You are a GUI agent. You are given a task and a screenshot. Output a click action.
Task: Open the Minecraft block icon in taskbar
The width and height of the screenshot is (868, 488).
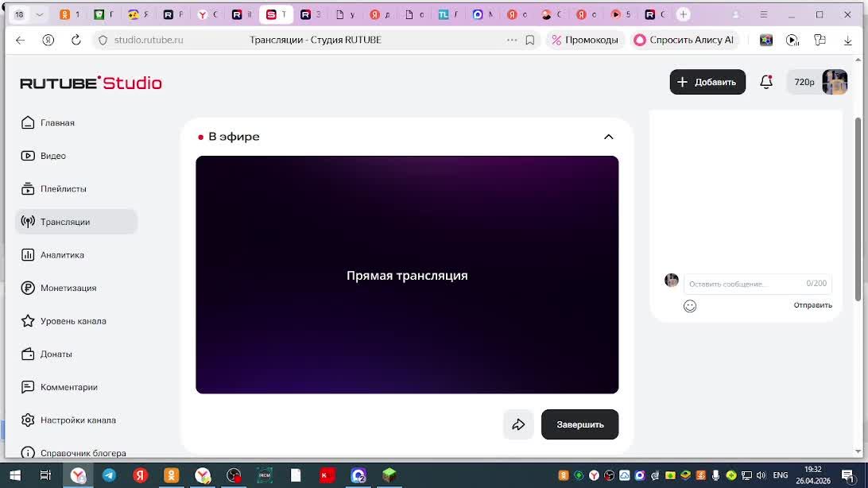tap(389, 475)
